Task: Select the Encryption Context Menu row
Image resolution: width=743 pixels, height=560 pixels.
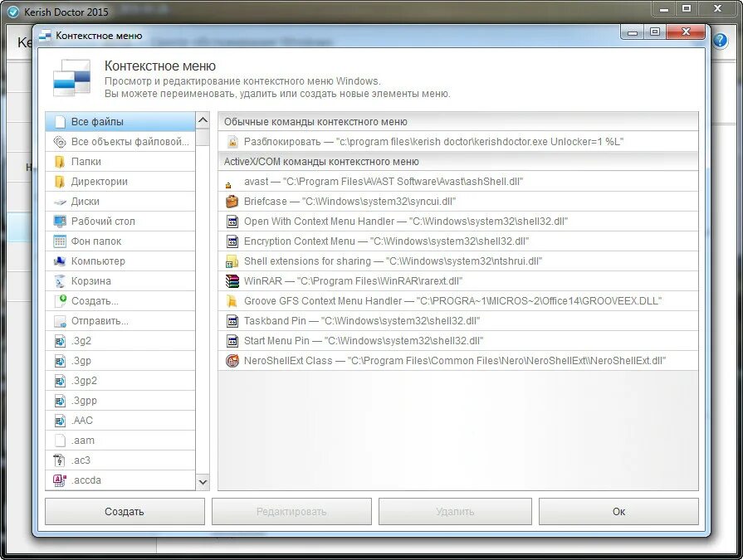Action: click(458, 241)
